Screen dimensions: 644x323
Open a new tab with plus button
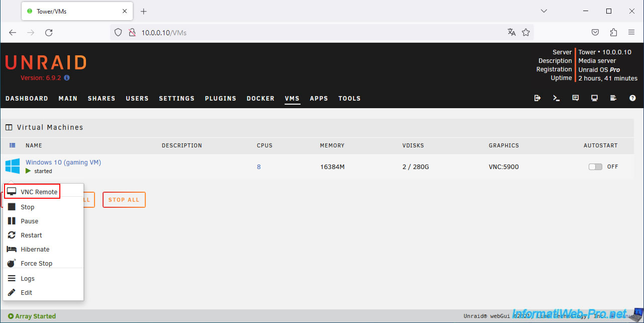tap(143, 11)
